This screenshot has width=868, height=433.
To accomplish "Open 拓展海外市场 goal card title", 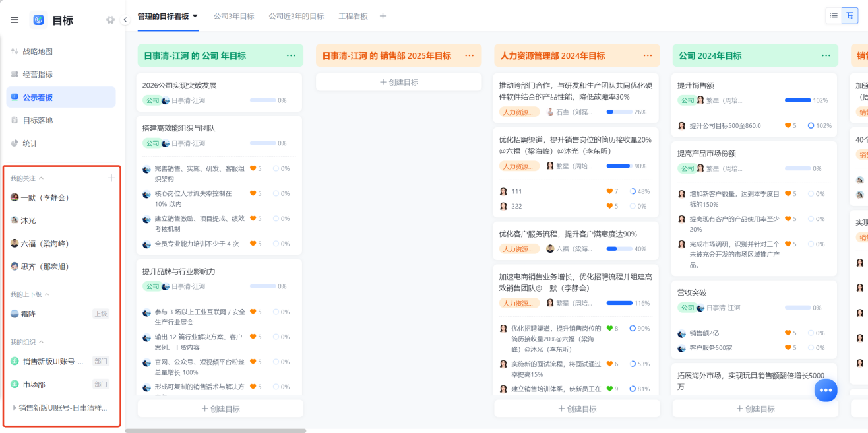I will coord(751,381).
